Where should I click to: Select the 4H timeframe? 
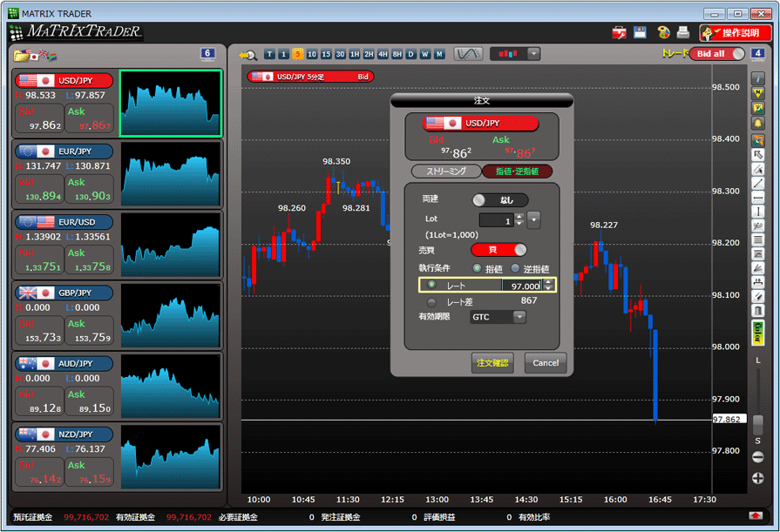coord(383,54)
